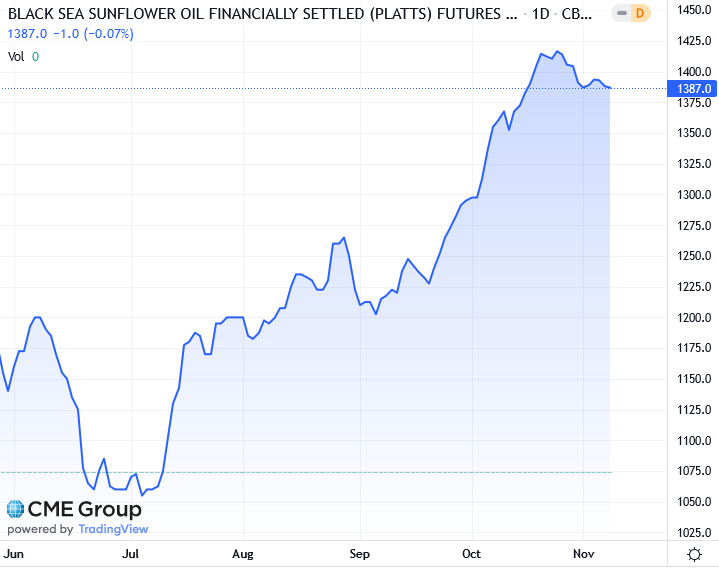Click the Vol indicator label
Viewport: 719px width, 577px height.
[x=16, y=56]
